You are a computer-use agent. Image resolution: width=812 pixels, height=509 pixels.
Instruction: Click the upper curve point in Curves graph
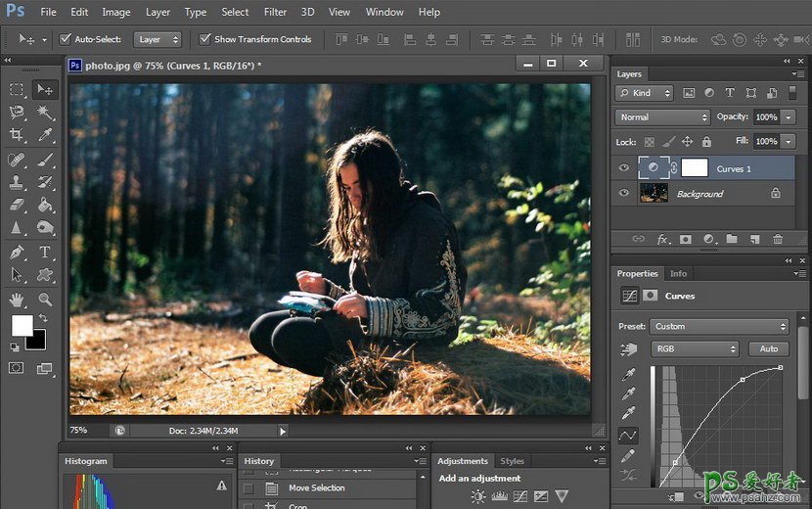coord(743,380)
